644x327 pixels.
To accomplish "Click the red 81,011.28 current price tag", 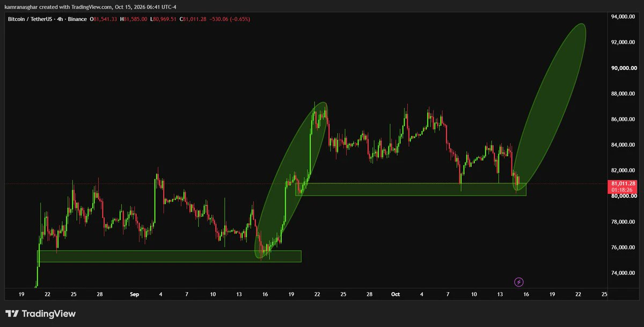I will coord(623,184).
